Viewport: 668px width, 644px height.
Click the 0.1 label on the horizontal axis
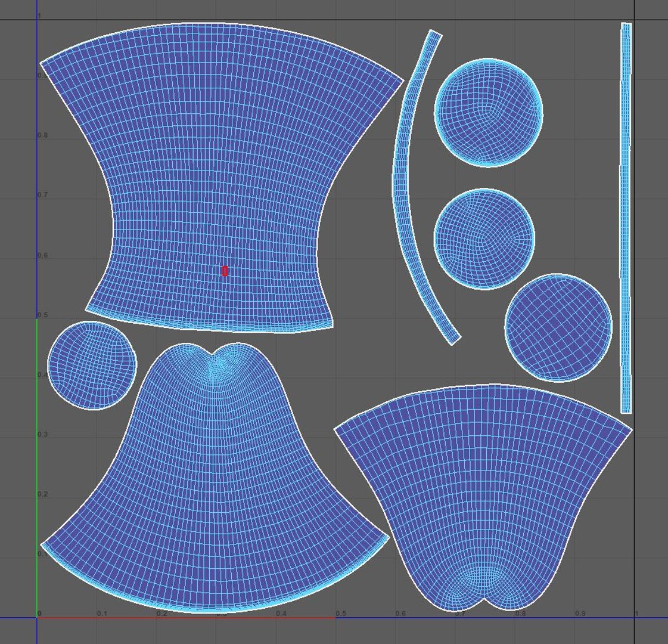click(102, 614)
